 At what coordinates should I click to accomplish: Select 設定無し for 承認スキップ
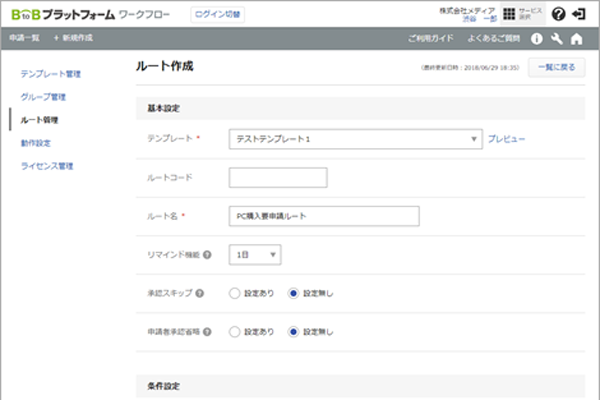pyautogui.click(x=293, y=293)
